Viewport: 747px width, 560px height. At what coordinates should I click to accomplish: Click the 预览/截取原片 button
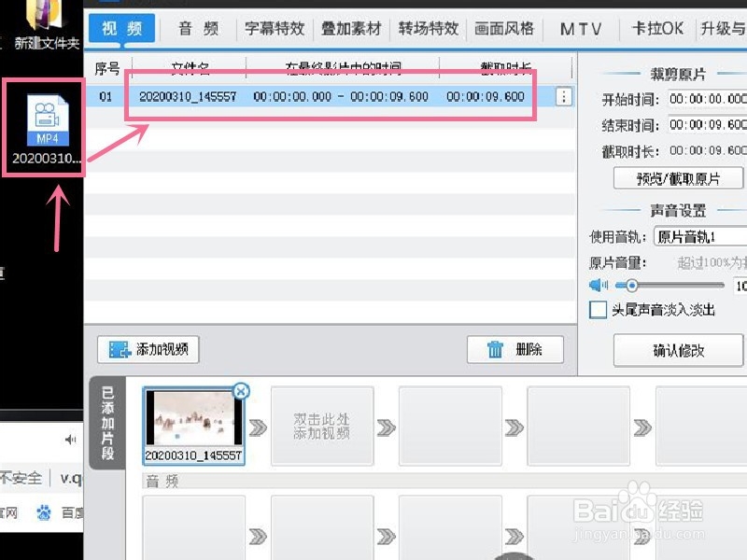click(678, 178)
